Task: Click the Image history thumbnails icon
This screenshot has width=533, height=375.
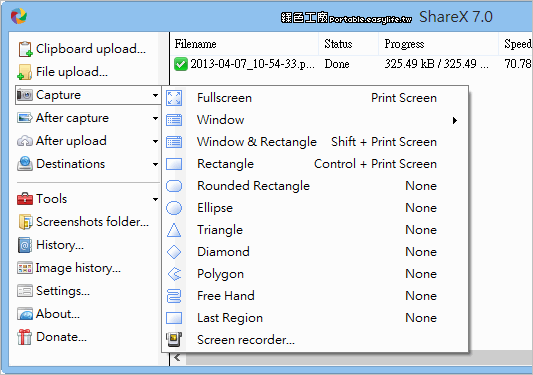Action: coord(25,268)
